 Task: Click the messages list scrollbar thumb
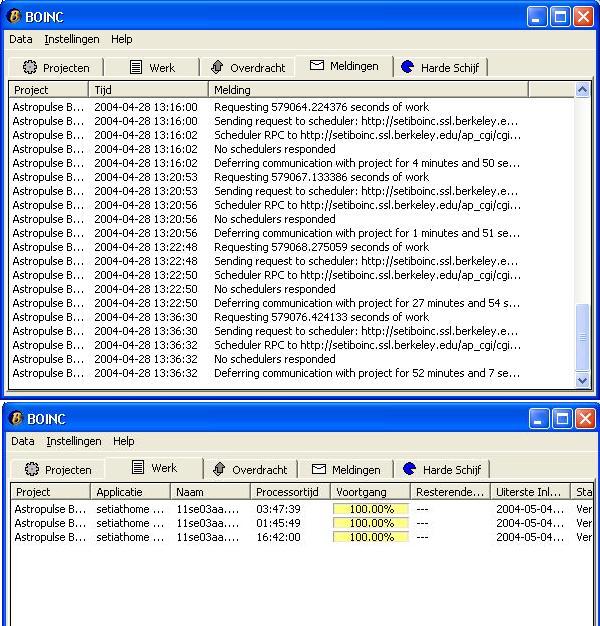point(582,337)
